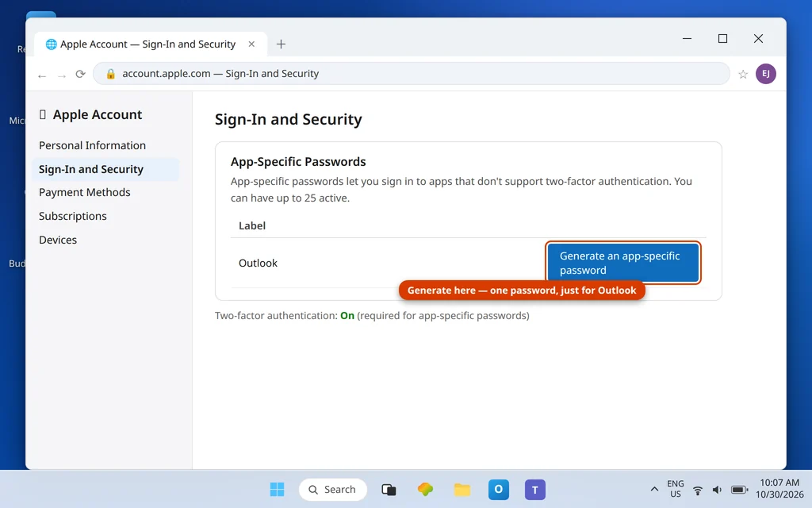Click the volume speaker tray icon
Viewport: 812px width, 508px height.
[x=717, y=490]
